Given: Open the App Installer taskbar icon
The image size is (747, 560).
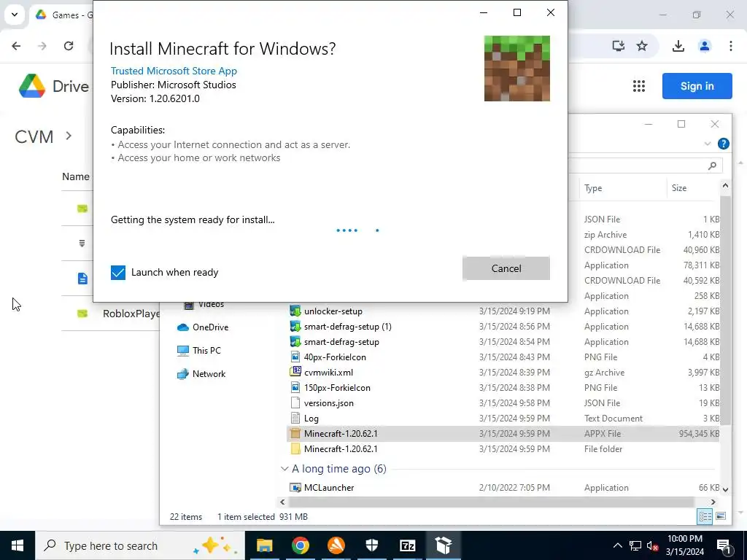Looking at the screenshot, I should 443,545.
